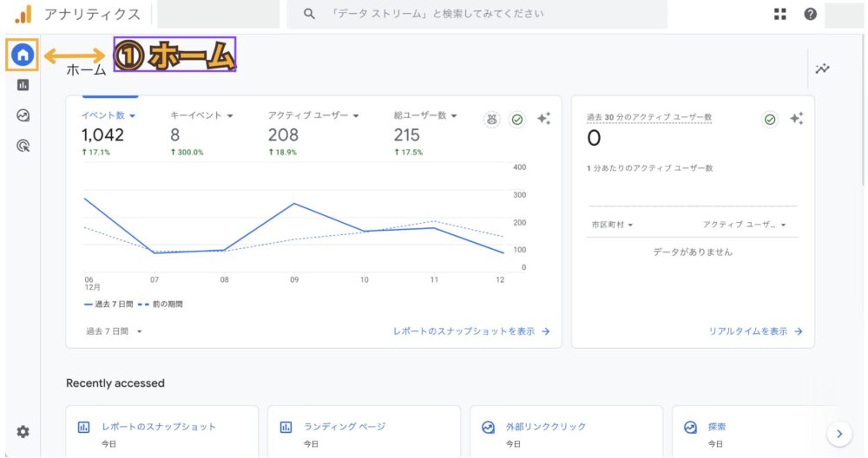Open the Google apps grid icon
Screen dimensions: 868x458
click(x=780, y=15)
